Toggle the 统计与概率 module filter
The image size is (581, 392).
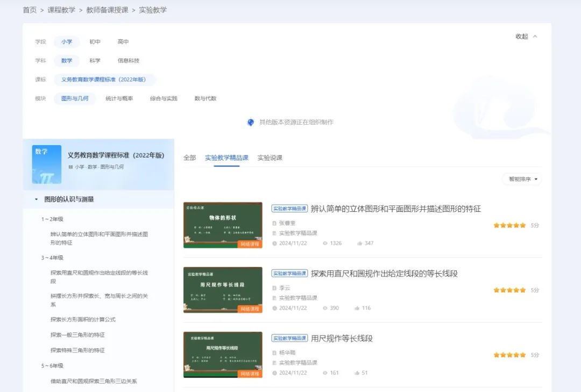point(119,98)
